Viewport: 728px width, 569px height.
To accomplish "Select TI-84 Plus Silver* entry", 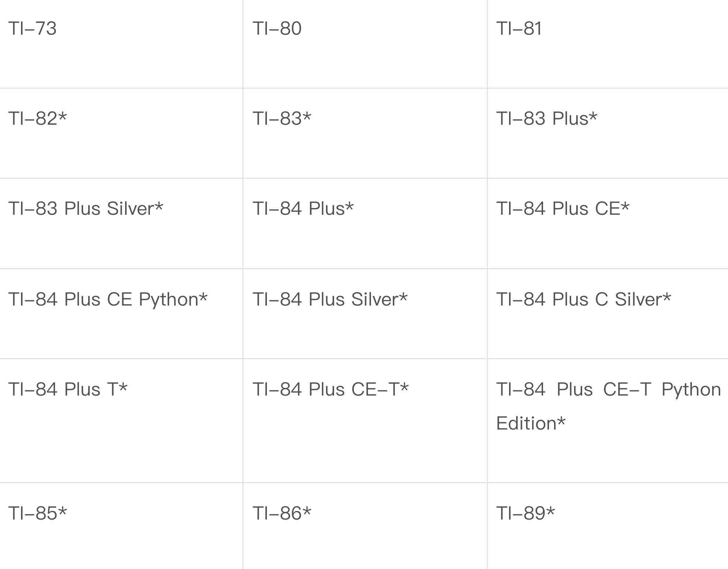I will click(x=330, y=299).
